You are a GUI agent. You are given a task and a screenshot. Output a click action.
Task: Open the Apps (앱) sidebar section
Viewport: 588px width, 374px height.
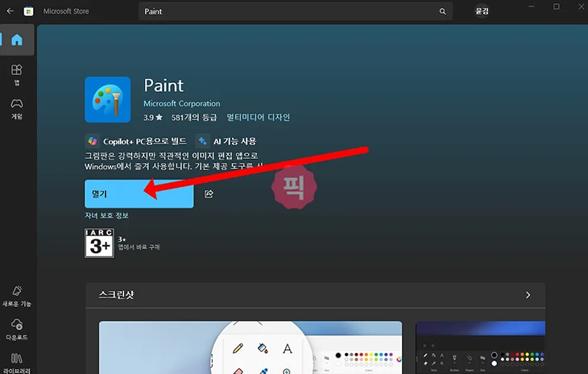coord(17,75)
